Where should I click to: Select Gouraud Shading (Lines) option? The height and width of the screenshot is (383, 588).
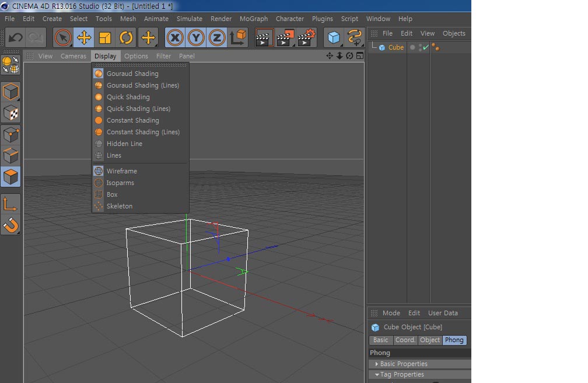142,85
